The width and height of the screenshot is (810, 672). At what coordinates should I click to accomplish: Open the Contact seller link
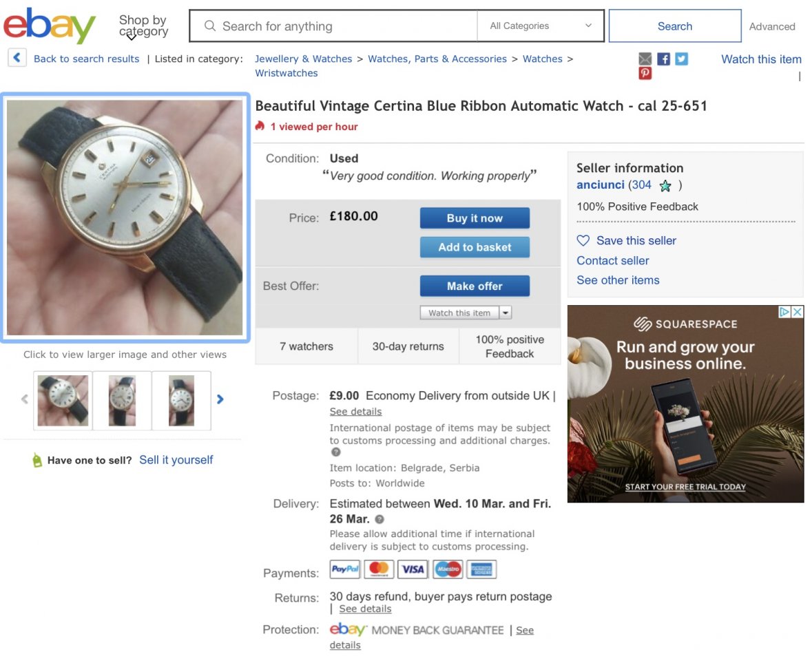pos(613,260)
